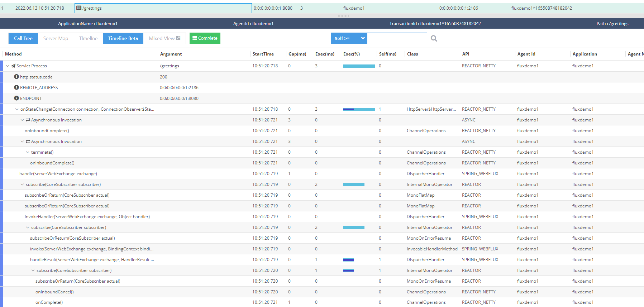644x307 pixels.
Task: Click the external link icon in Mixed View
Action: click(178, 38)
